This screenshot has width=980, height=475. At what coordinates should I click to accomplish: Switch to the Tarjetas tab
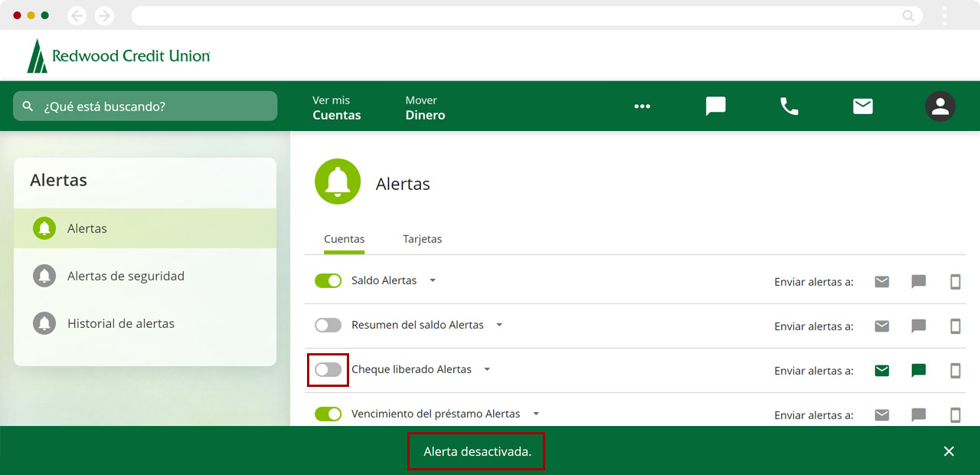(422, 239)
